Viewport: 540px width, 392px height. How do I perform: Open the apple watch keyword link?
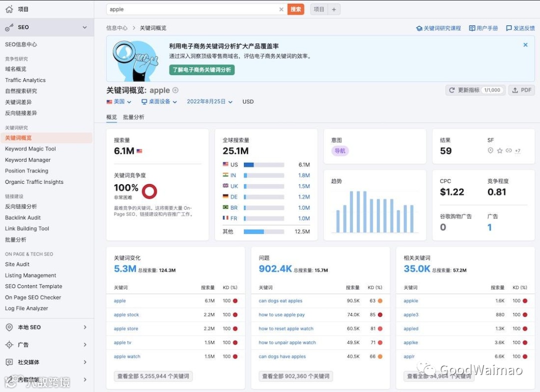tap(127, 357)
